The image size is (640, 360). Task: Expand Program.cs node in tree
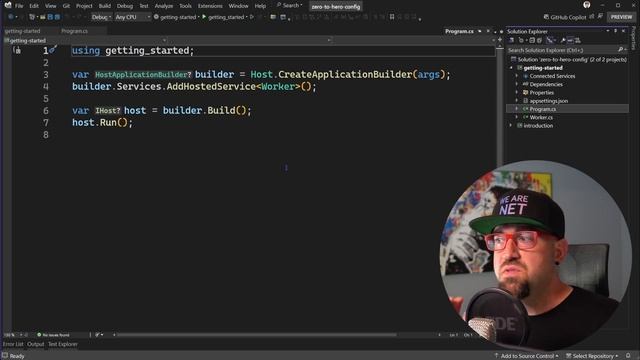[x=517, y=109]
